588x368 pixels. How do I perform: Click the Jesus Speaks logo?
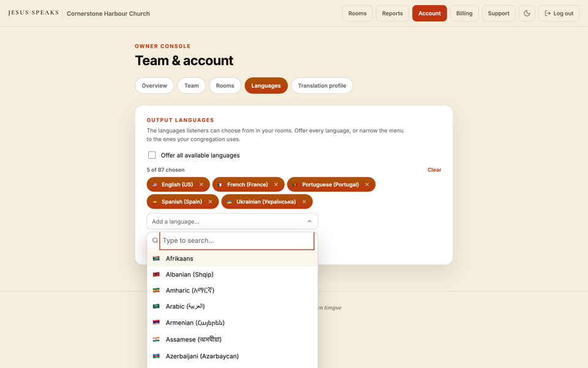pyautogui.click(x=33, y=13)
